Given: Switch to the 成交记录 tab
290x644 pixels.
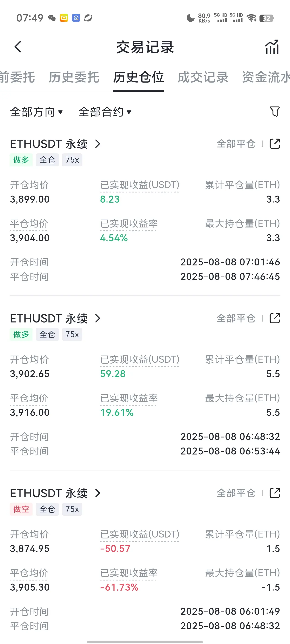Looking at the screenshot, I should [203, 77].
